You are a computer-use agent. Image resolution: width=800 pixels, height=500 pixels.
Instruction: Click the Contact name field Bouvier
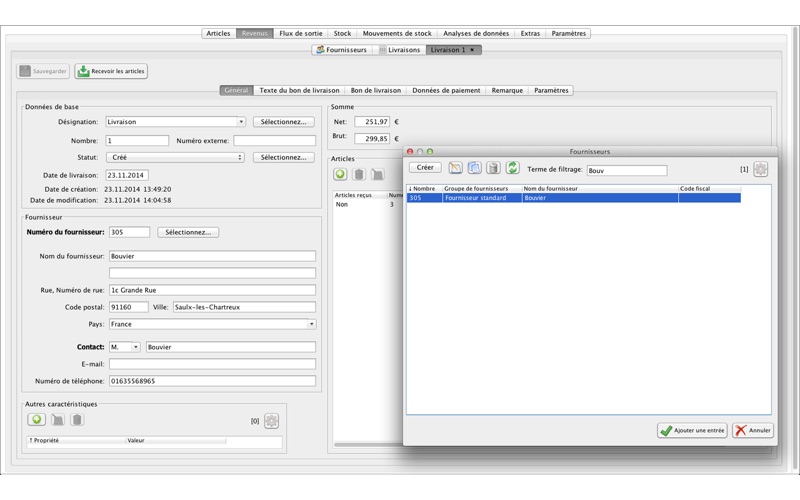point(231,347)
